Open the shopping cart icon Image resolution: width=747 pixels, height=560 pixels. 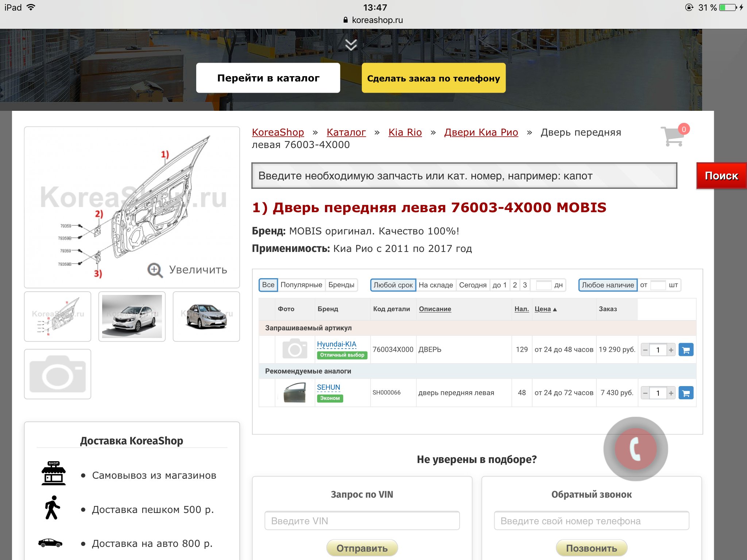point(673,136)
